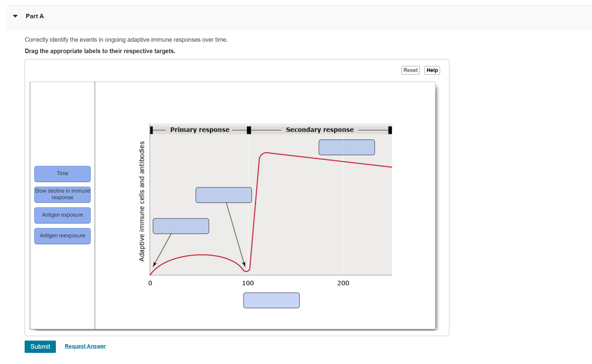Image resolution: width=592 pixels, height=364 pixels.
Task: Click the 100 tick mark on x-axis
Action: tap(248, 283)
